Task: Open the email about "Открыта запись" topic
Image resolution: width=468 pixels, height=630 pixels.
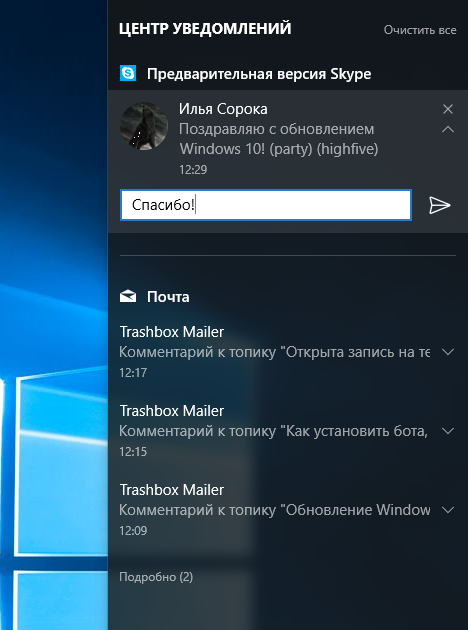Action: [x=275, y=352]
